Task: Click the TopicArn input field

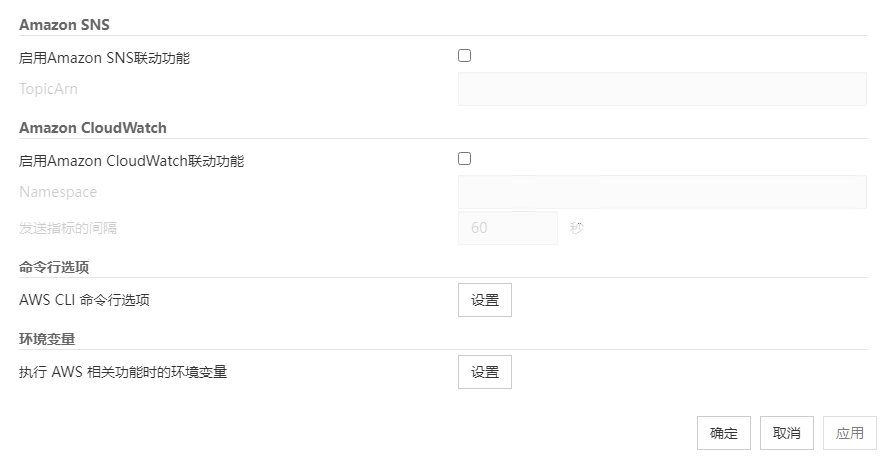Action: click(661, 89)
